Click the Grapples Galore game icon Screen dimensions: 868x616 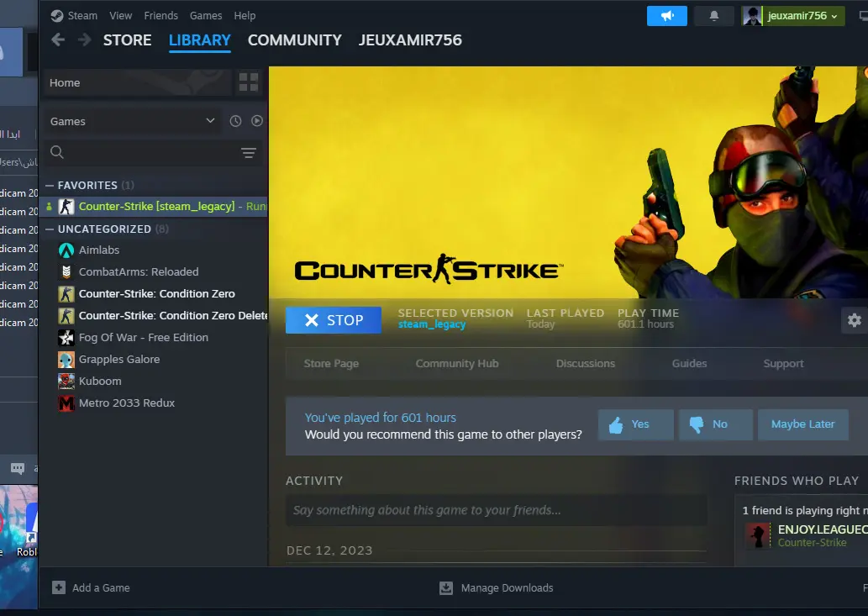(66, 359)
